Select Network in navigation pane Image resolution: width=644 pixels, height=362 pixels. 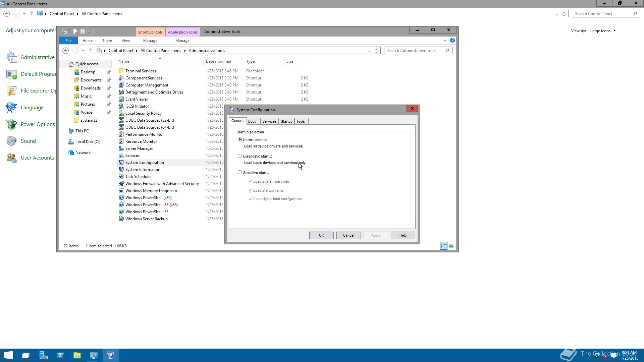pyautogui.click(x=83, y=153)
